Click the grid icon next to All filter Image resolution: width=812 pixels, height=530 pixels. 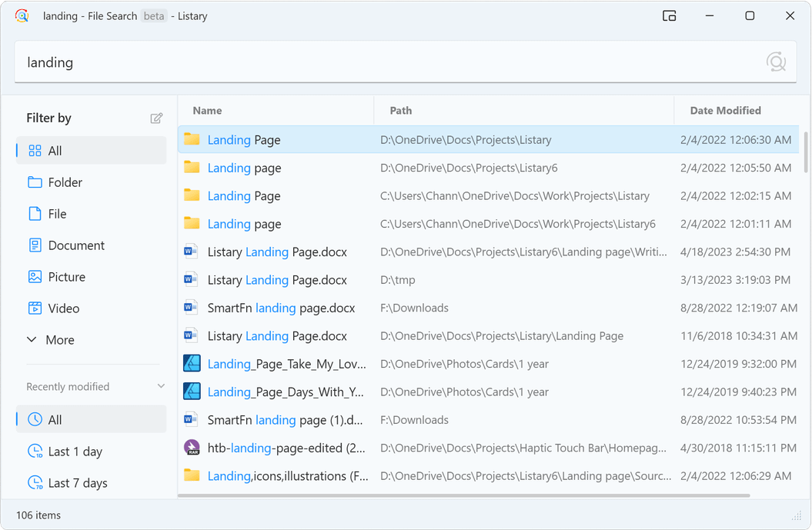pyautogui.click(x=35, y=151)
